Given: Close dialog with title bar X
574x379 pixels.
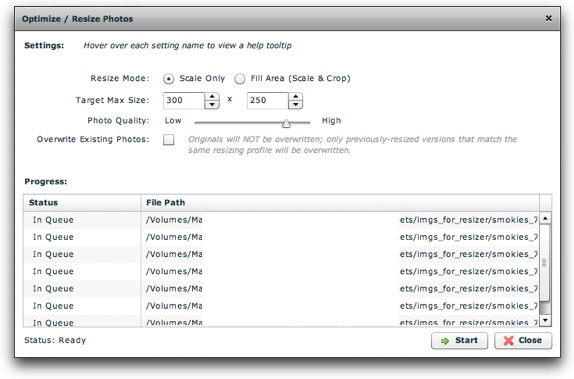Looking at the screenshot, I should 548,18.
